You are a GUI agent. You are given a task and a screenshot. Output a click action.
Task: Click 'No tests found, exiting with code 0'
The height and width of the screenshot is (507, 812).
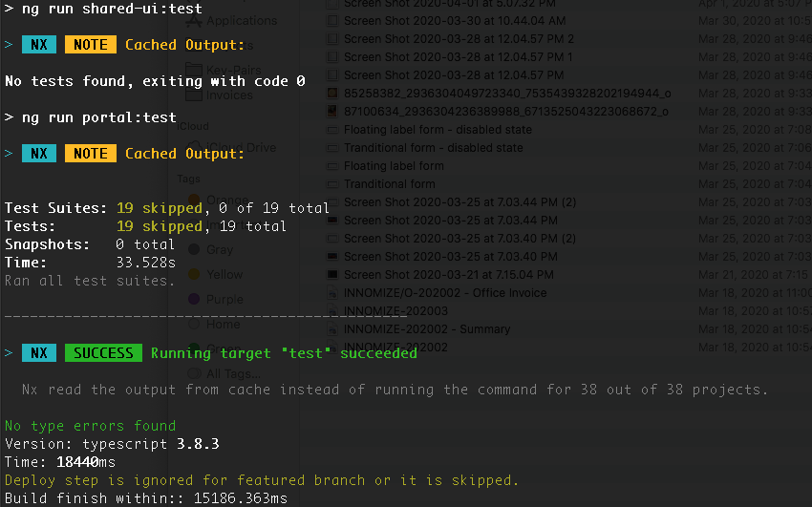tap(155, 81)
